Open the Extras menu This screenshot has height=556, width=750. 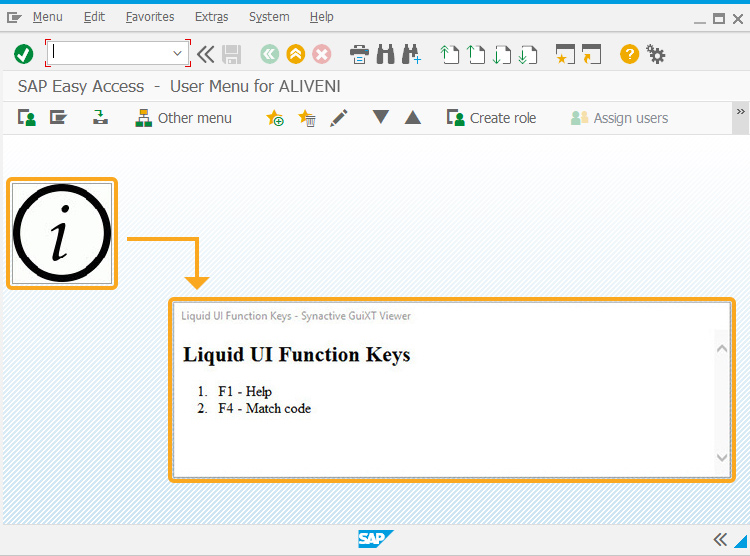pos(211,17)
